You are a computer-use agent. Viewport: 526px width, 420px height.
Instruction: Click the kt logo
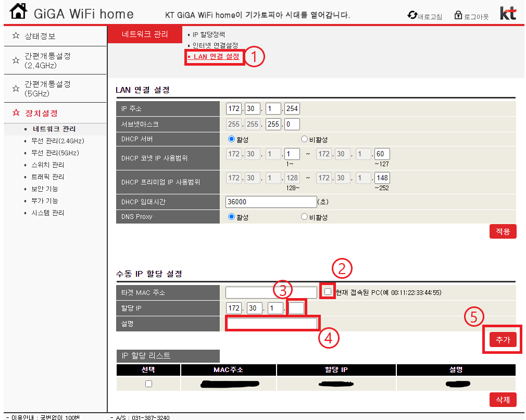(508, 13)
